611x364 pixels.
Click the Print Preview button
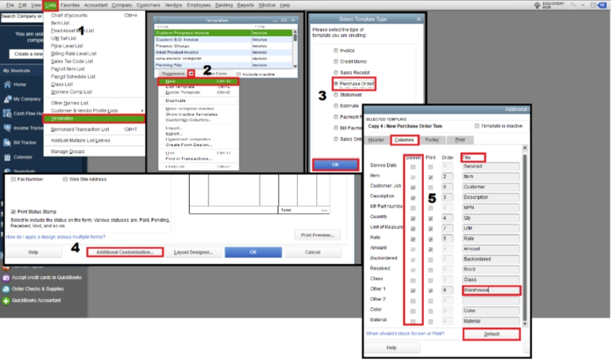click(317, 235)
